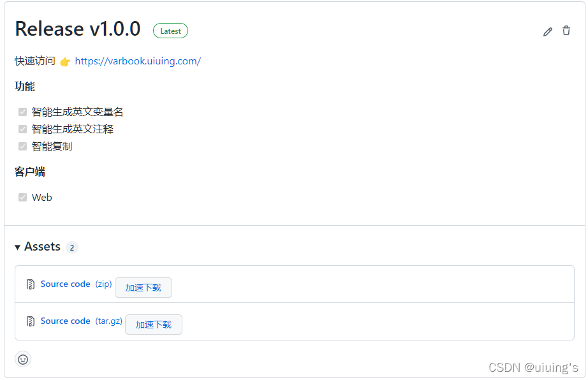
Task: Click the Assets count badge showing 2
Action: [x=71, y=247]
